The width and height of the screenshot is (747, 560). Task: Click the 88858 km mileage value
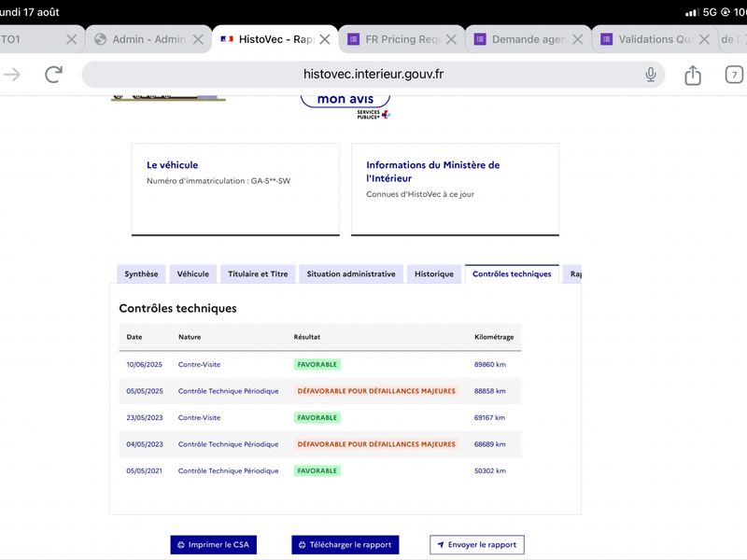tap(489, 391)
